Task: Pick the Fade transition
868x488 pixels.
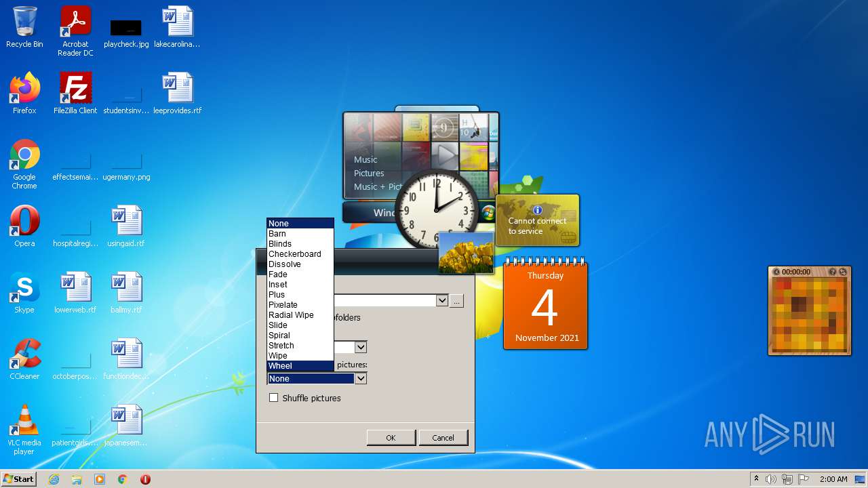Action: point(300,274)
